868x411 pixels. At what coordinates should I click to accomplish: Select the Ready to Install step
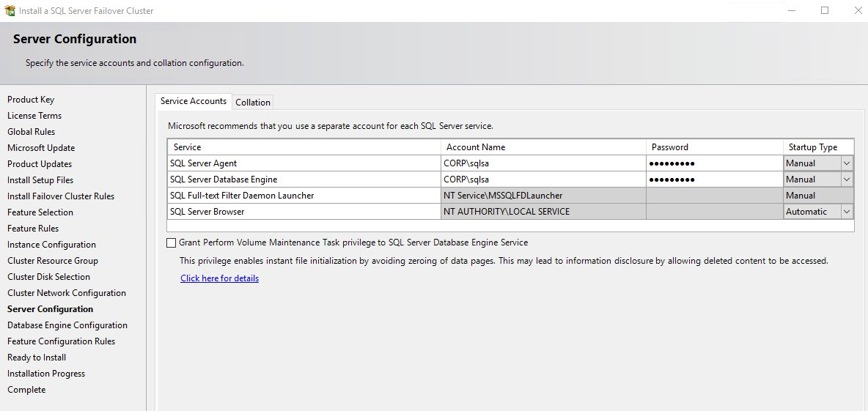click(x=37, y=357)
